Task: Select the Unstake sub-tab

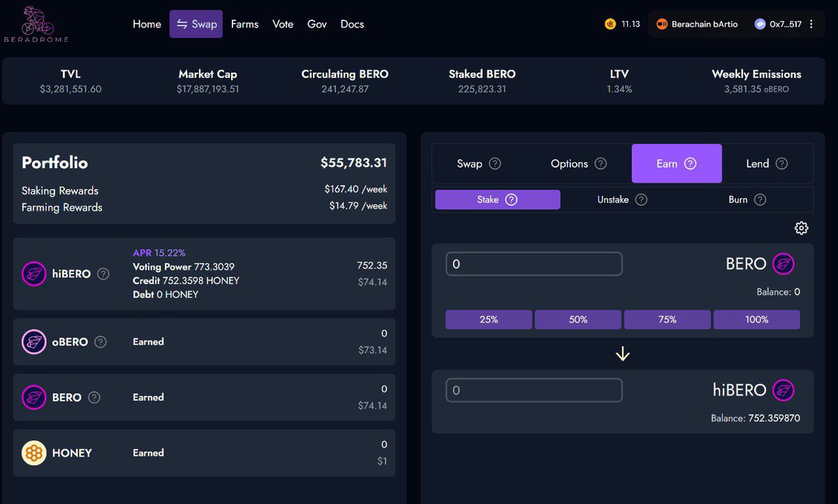Action: 622,200
